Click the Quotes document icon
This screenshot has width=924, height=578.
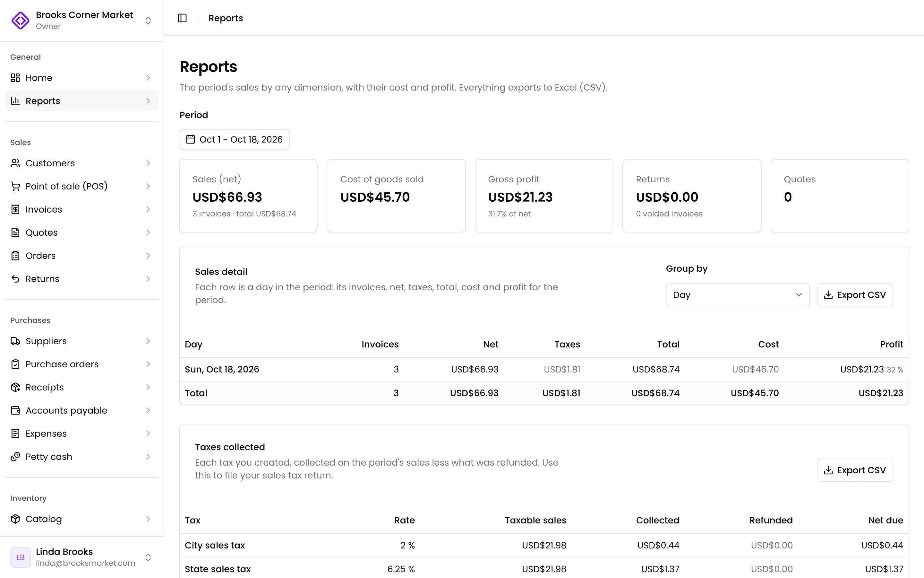click(x=15, y=232)
